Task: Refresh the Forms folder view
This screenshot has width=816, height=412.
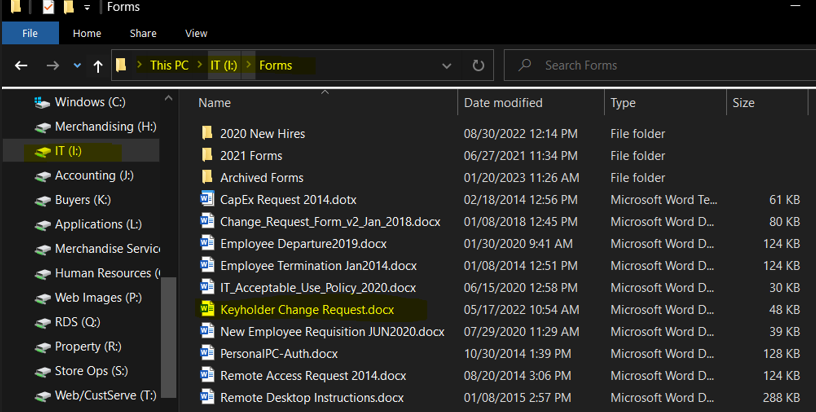Action: (x=479, y=66)
